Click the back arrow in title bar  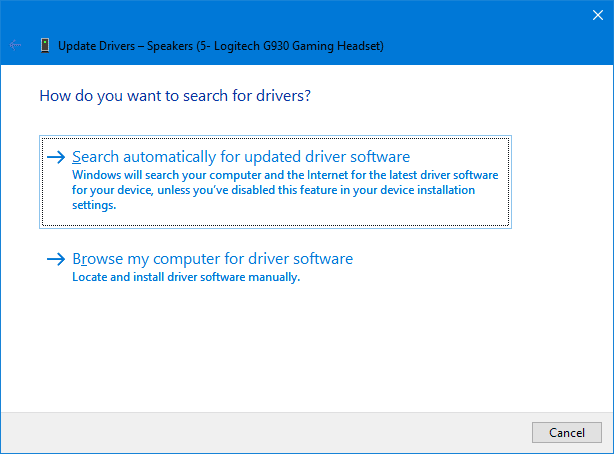pyautogui.click(x=15, y=45)
